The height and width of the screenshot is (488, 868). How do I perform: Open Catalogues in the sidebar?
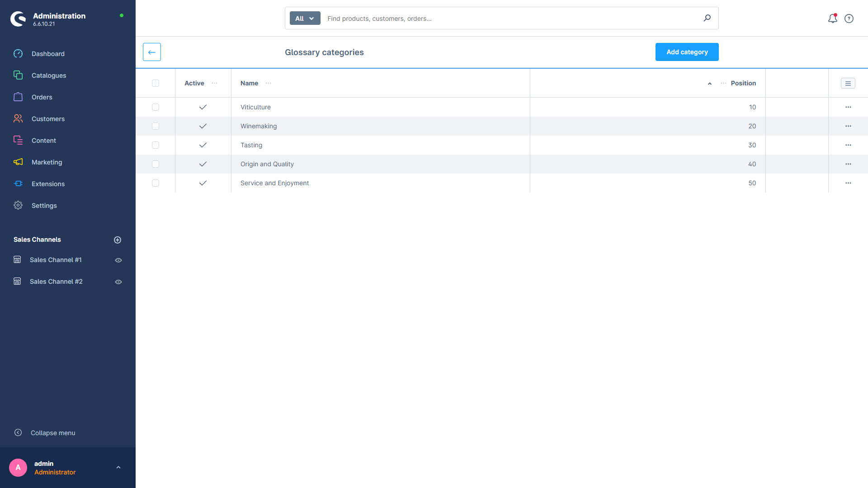point(49,75)
